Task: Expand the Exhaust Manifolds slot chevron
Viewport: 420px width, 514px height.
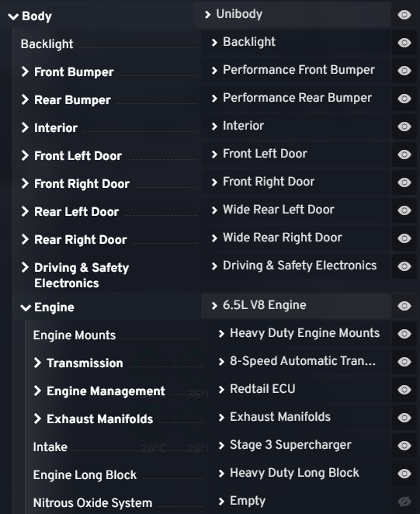Action: (x=37, y=418)
